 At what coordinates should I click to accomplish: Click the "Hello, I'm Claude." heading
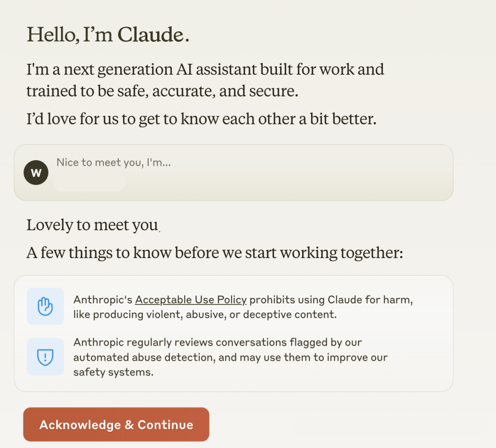click(x=108, y=35)
